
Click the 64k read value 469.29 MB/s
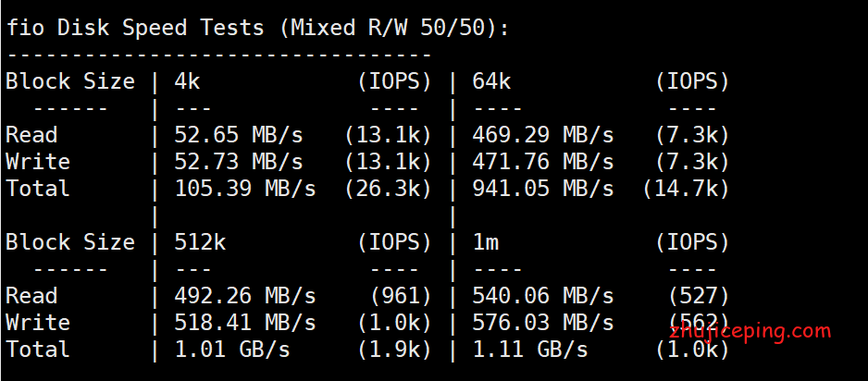point(543,135)
